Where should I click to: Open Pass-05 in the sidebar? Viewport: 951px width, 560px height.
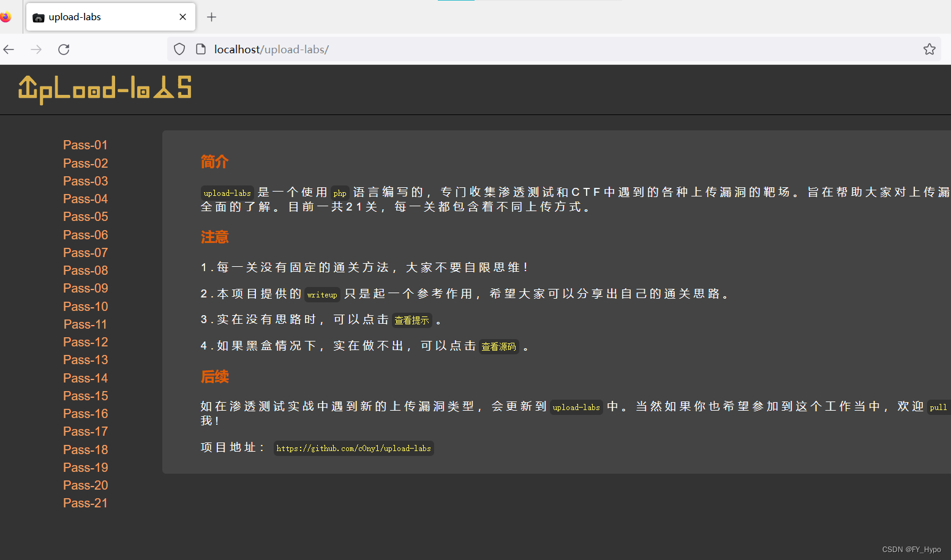(x=85, y=217)
